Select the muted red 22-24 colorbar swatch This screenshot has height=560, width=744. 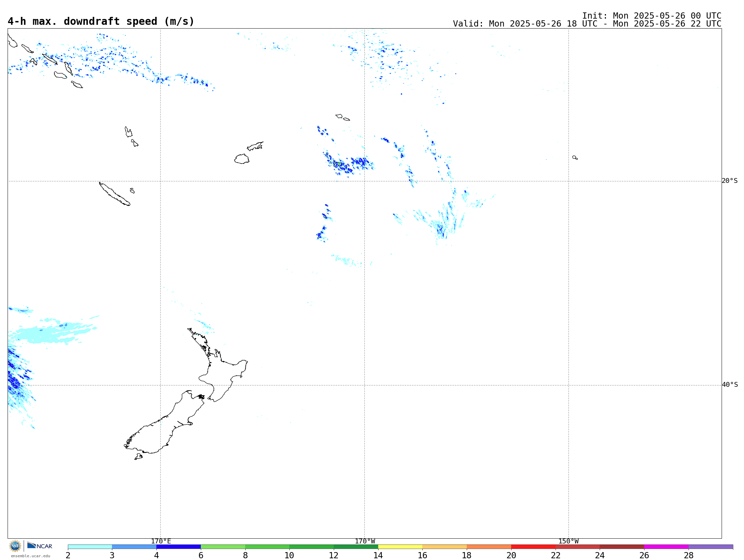578,547
